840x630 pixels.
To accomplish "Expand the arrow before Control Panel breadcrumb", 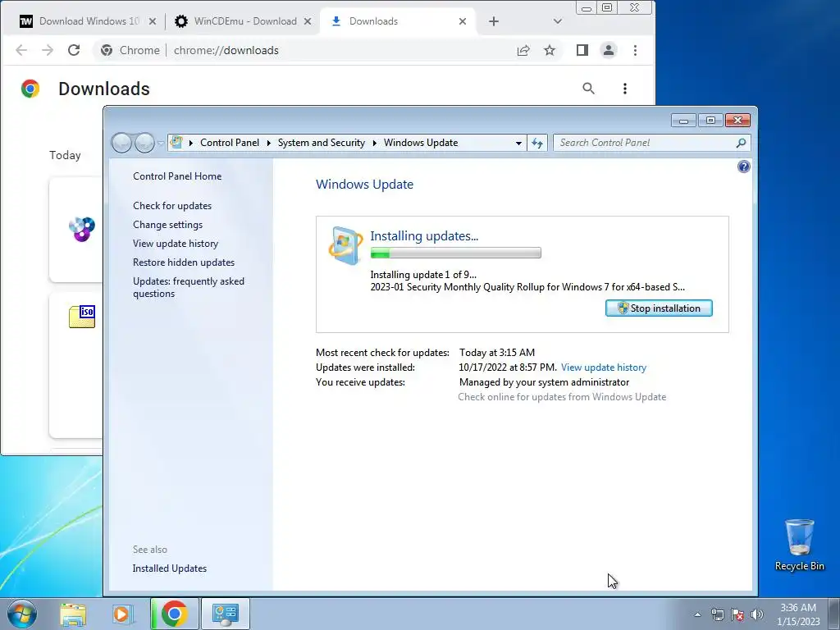I will [190, 143].
